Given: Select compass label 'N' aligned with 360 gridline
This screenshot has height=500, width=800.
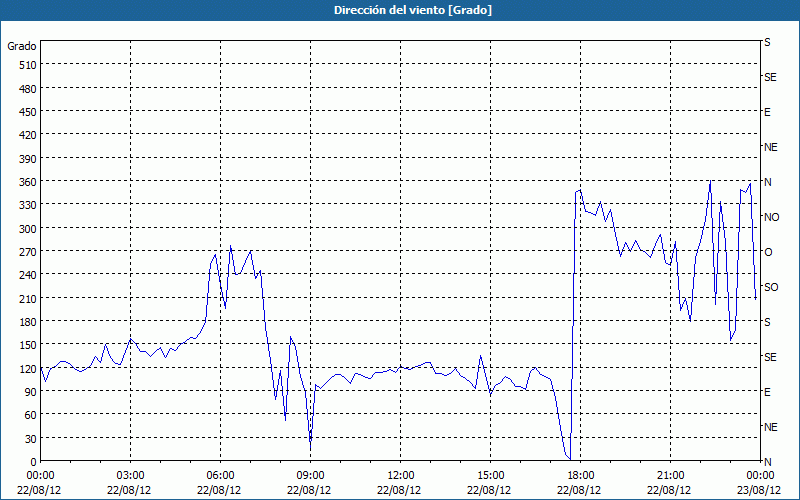Looking at the screenshot, I should pyautogui.click(x=767, y=182).
